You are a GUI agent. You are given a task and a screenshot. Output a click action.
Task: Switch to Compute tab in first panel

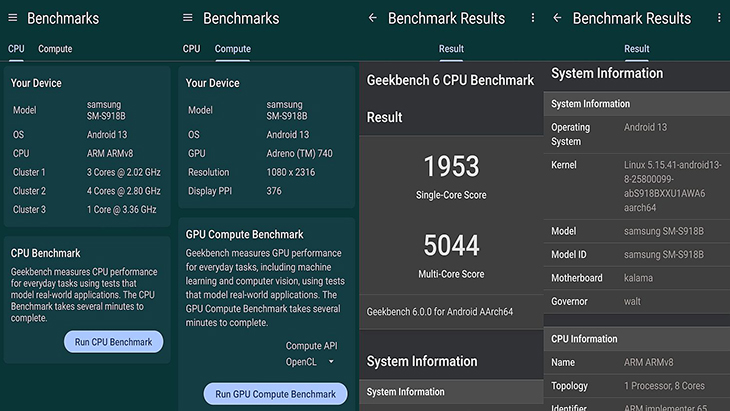[x=55, y=49]
